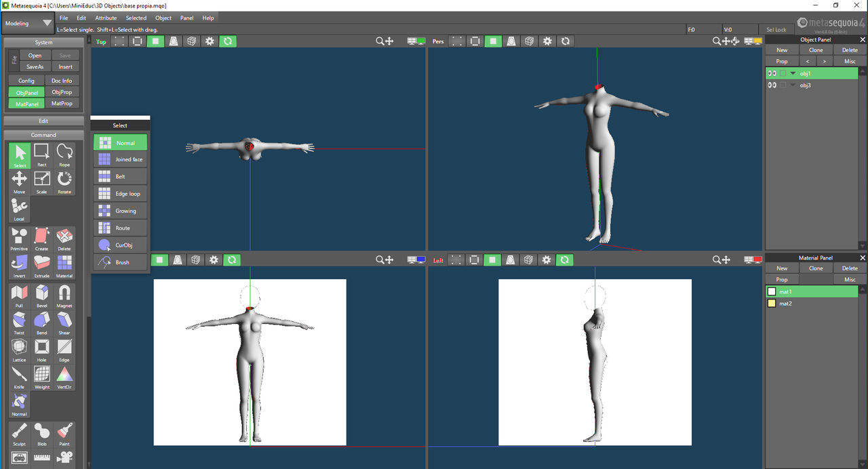Image resolution: width=868 pixels, height=469 pixels.
Task: Select the Bevel tool
Action: coord(42,296)
